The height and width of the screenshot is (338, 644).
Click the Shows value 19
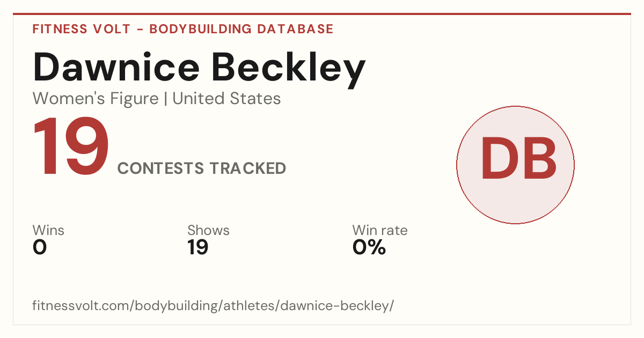[x=198, y=247]
